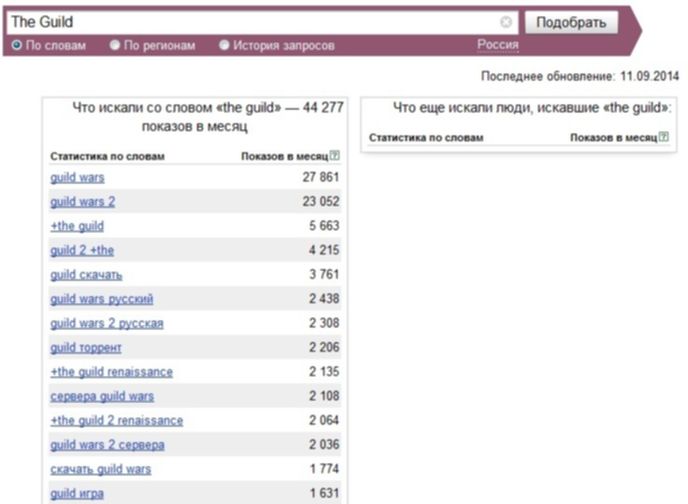Screen dimensions: 688x504
Task: Select the 'По регионам' radio button
Action: [x=115, y=45]
